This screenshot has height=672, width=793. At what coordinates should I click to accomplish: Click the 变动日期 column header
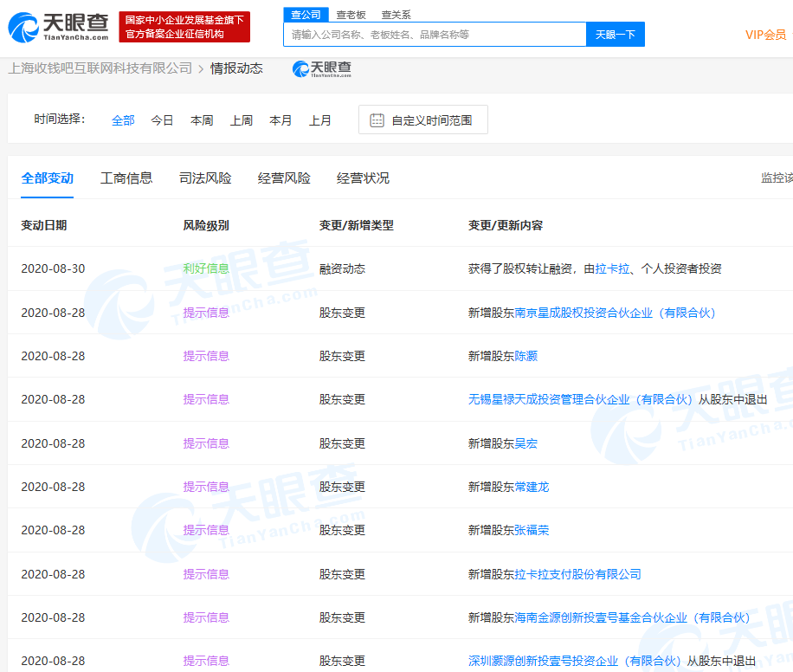pos(44,225)
